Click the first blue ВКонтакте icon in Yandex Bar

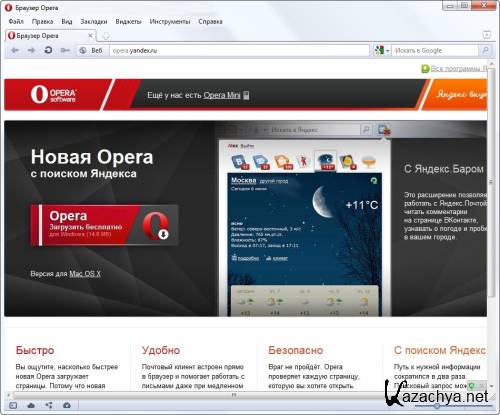240,162
